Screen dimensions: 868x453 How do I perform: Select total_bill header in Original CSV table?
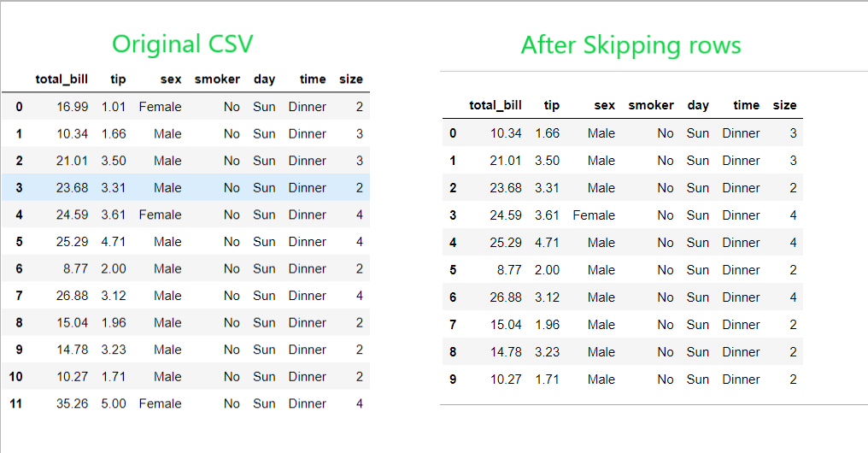(62, 79)
